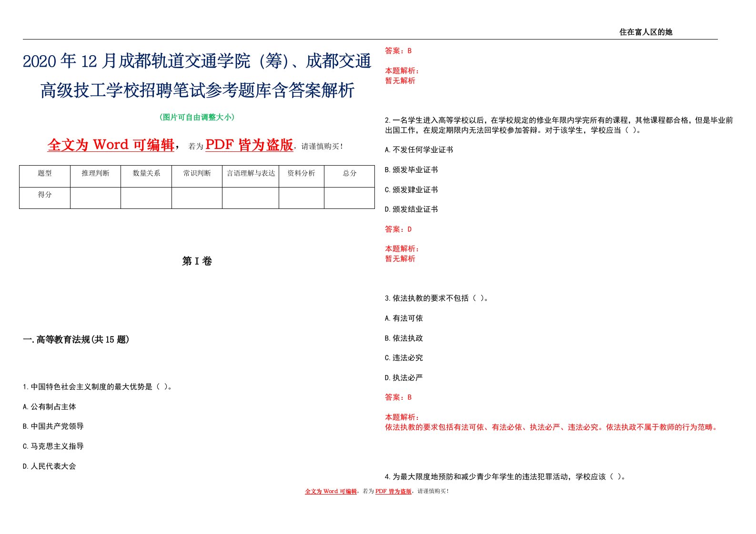
Task: Select the table cell 常识判断
Action: pos(197,176)
